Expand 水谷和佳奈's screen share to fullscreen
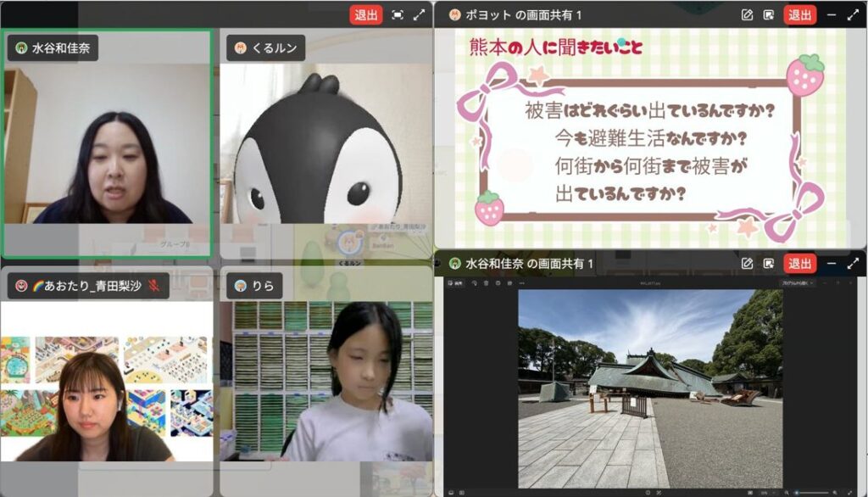This screenshot has height=497, width=868. (x=853, y=264)
